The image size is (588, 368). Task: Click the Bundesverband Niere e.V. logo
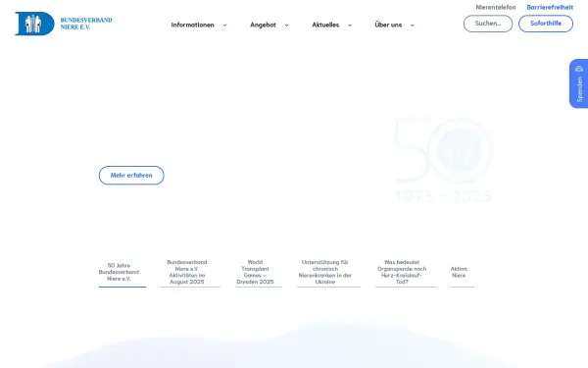pyautogui.click(x=64, y=24)
